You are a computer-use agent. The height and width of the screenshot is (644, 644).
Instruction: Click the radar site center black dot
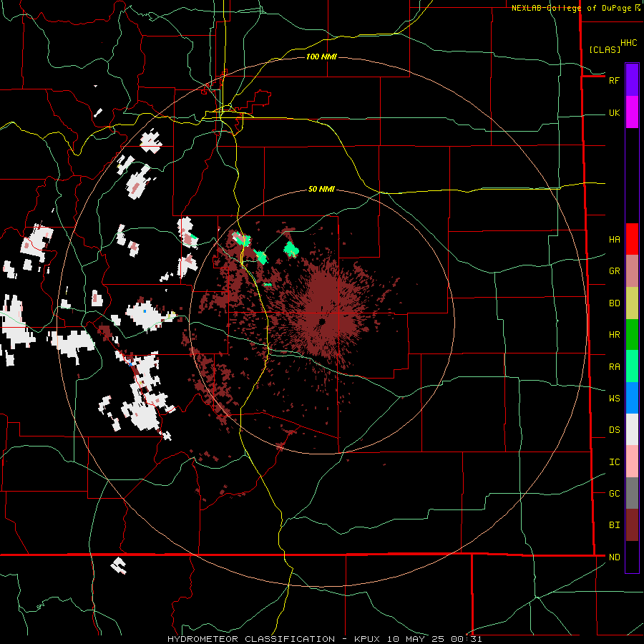point(322,321)
